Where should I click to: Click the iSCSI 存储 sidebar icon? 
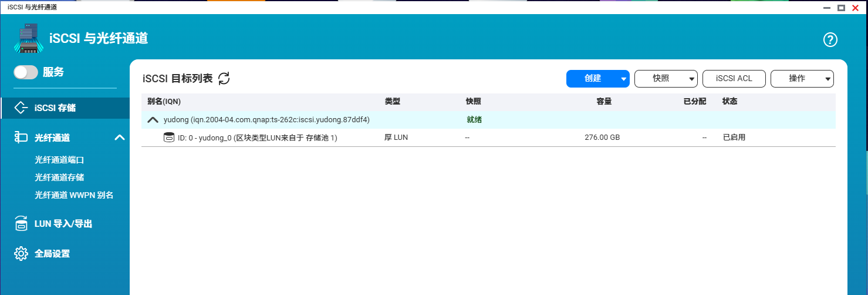pos(21,108)
